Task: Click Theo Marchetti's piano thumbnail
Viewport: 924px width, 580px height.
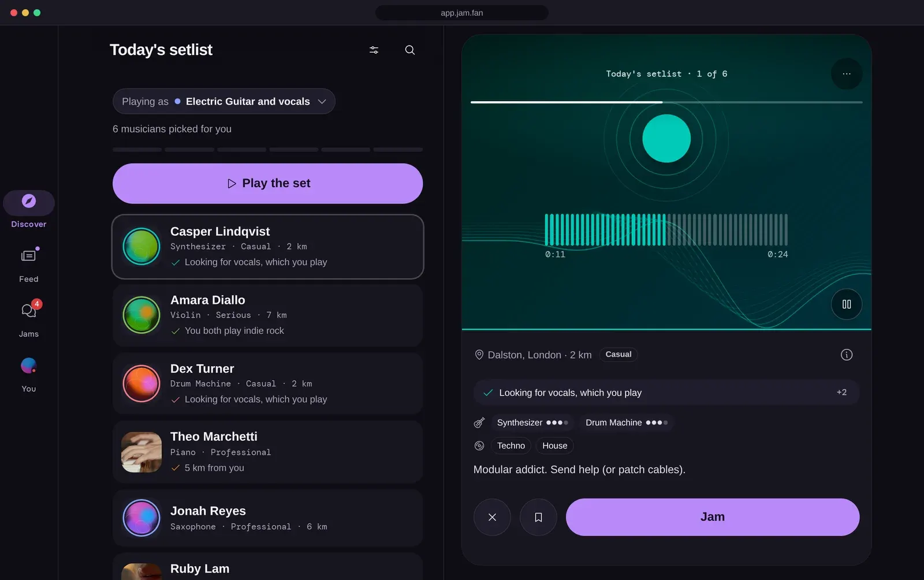Action: 141,452
